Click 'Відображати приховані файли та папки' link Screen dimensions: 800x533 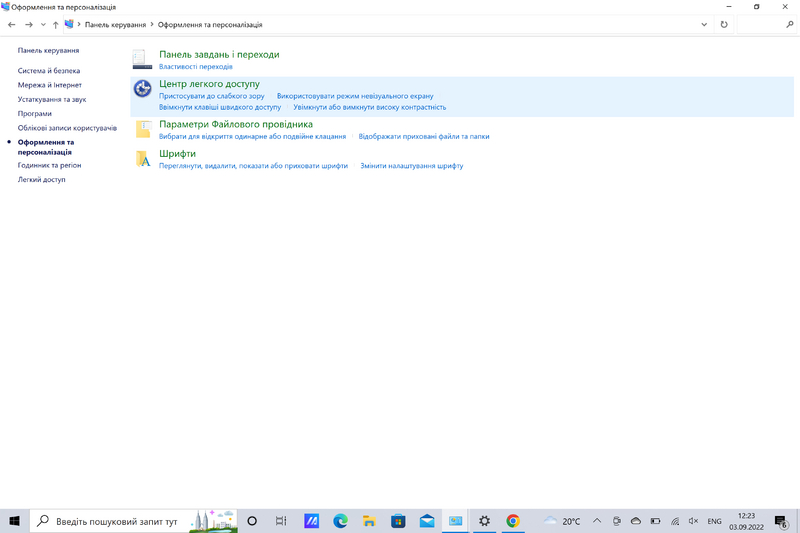point(424,136)
